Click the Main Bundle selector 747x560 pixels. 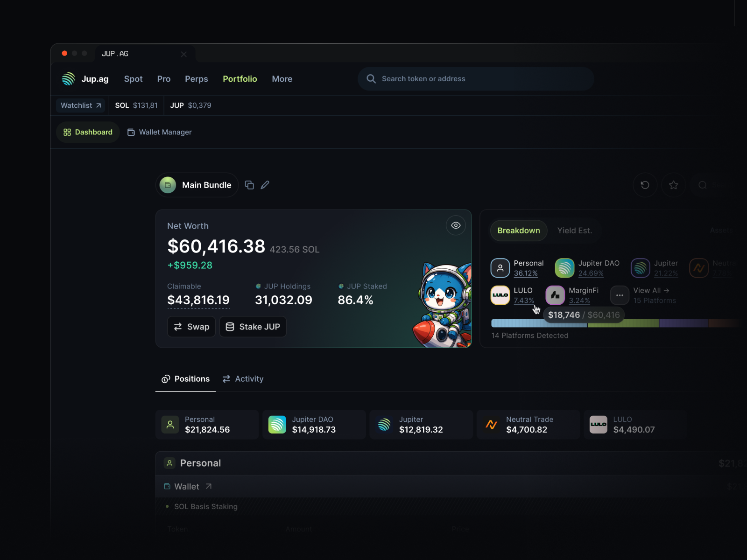coord(197,185)
